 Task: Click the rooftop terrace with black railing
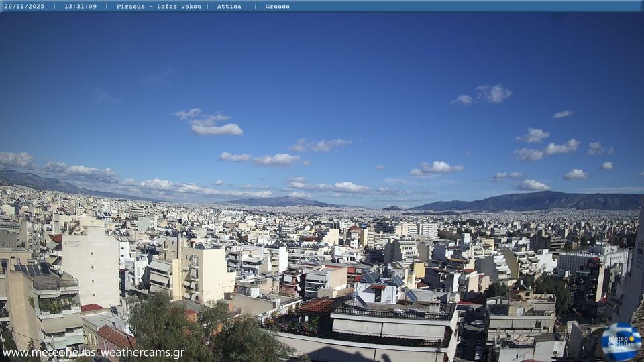point(392,312)
